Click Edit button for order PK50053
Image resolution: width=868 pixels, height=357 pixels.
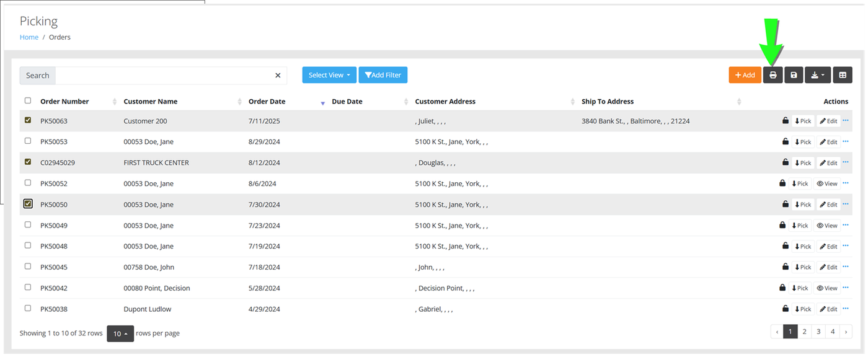[x=828, y=142]
